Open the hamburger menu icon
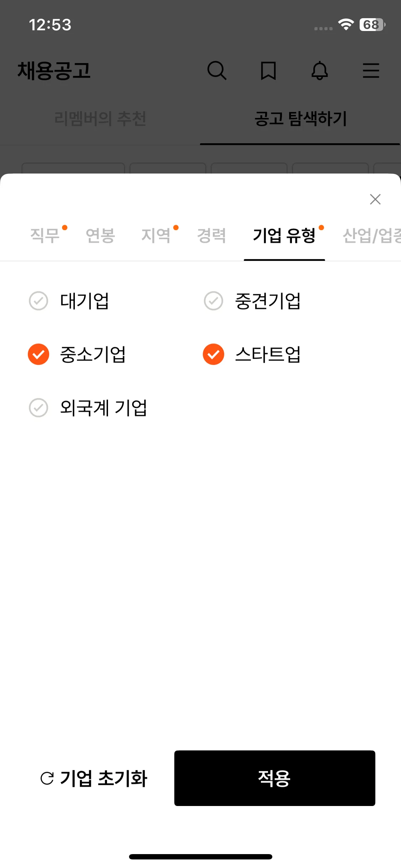401x868 pixels. [x=371, y=70]
